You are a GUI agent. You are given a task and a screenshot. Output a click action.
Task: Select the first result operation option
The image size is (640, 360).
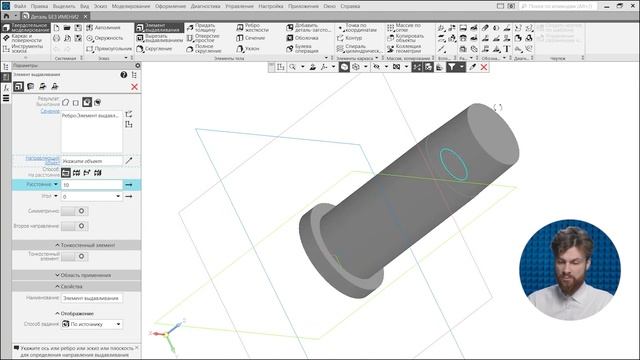pyautogui.click(x=66, y=102)
